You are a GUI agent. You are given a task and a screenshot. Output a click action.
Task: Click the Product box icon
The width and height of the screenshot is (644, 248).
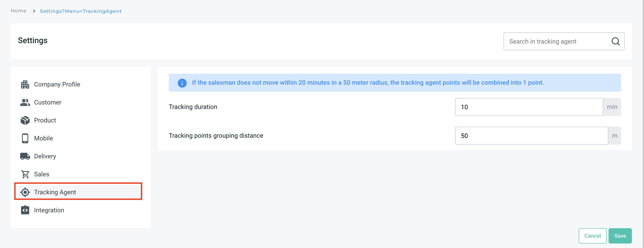[x=25, y=120]
